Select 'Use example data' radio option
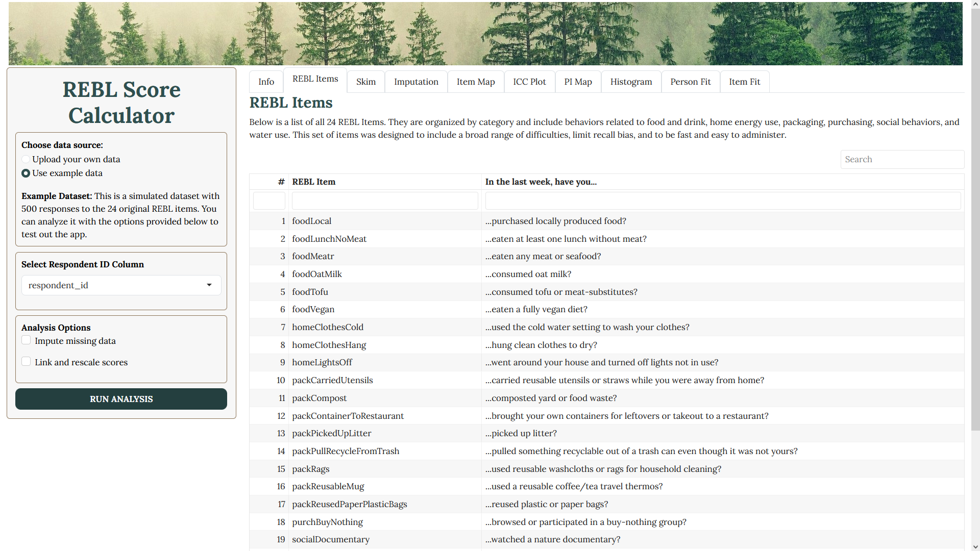Image resolution: width=980 pixels, height=551 pixels. pos(26,173)
